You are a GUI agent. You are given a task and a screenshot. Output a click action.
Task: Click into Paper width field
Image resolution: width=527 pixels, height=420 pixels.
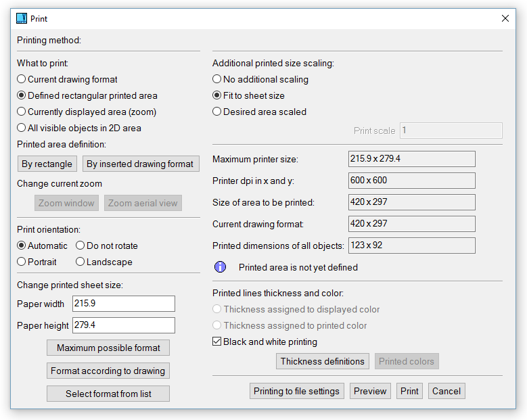point(123,304)
